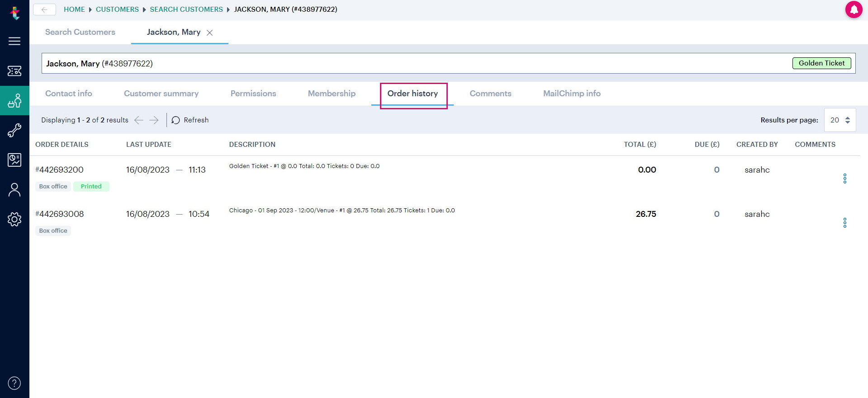Viewport: 868px width, 398px height.
Task: Open the Customer summary tab
Action: [x=161, y=94]
